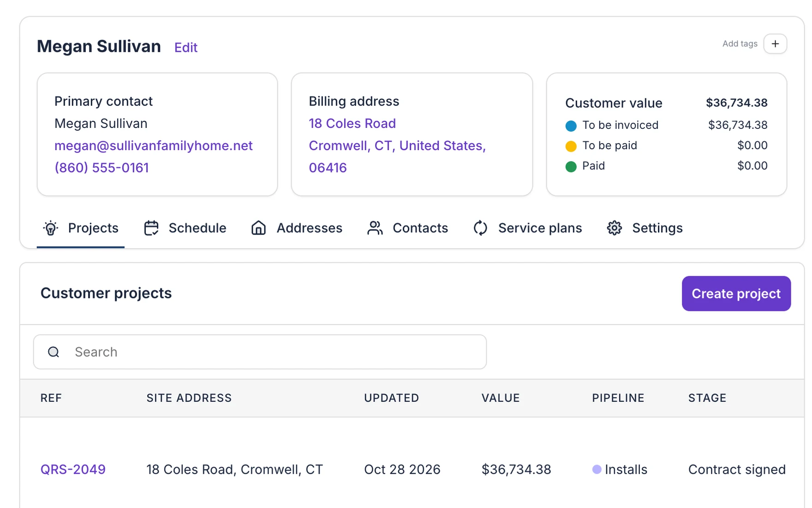Click the Contract signed stage cell

[737, 470]
